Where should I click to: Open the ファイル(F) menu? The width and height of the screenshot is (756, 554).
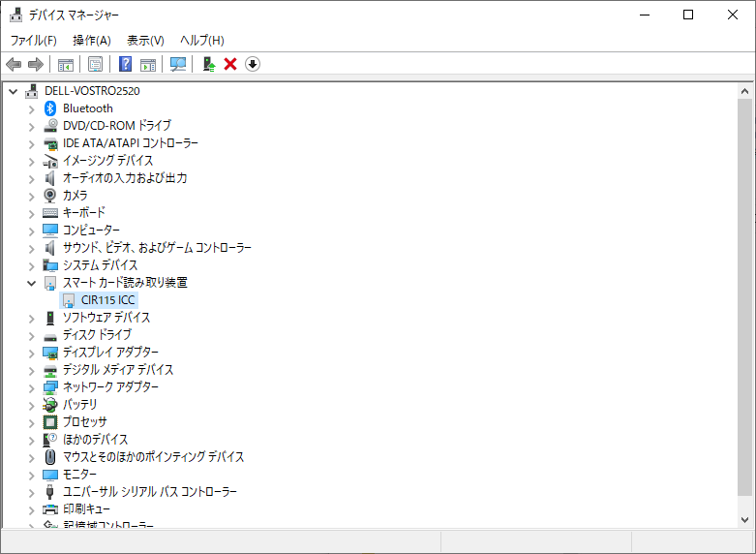(x=33, y=40)
